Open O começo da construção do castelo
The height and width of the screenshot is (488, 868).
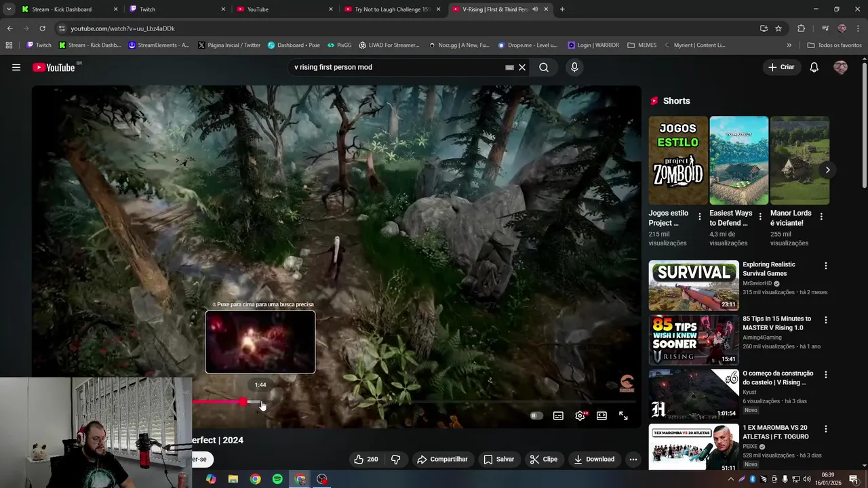pyautogui.click(x=778, y=378)
